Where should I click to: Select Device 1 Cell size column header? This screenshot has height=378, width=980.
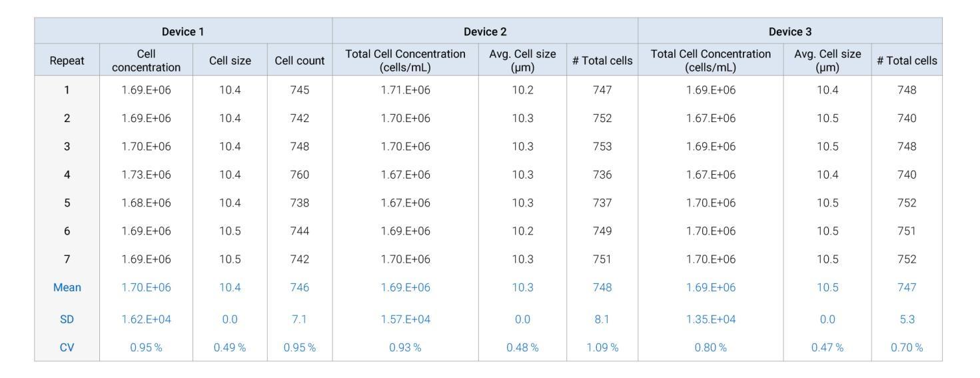click(230, 61)
